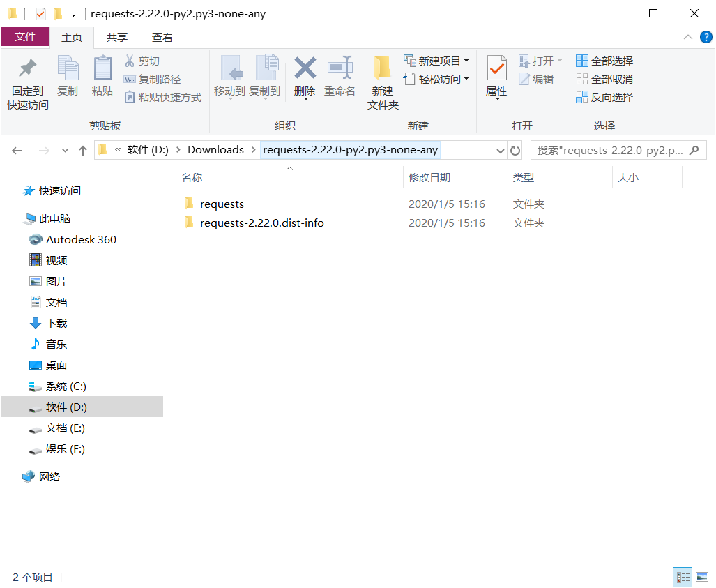The image size is (716, 588).
Task: Open the quick access toolbar customize arrow
Action: [x=73, y=14]
